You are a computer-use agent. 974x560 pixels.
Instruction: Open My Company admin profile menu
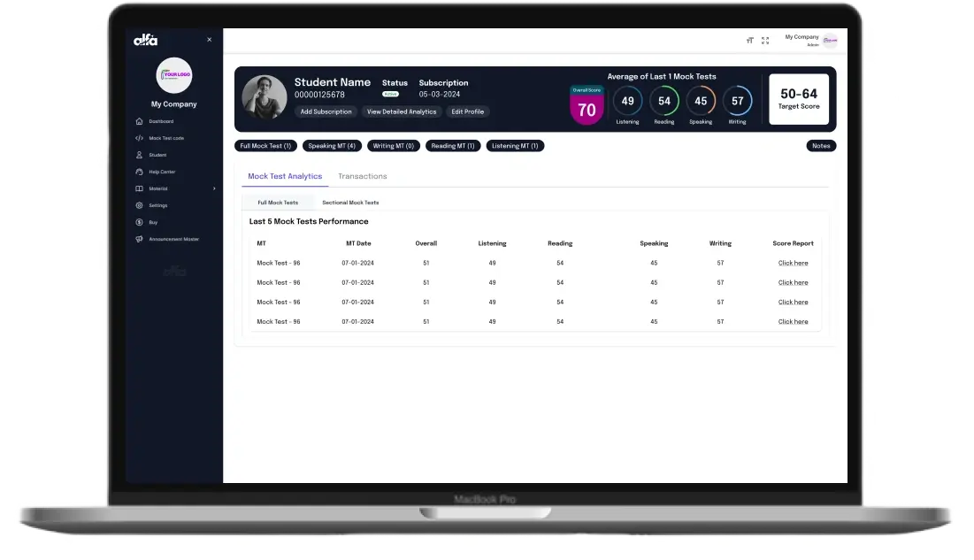811,41
